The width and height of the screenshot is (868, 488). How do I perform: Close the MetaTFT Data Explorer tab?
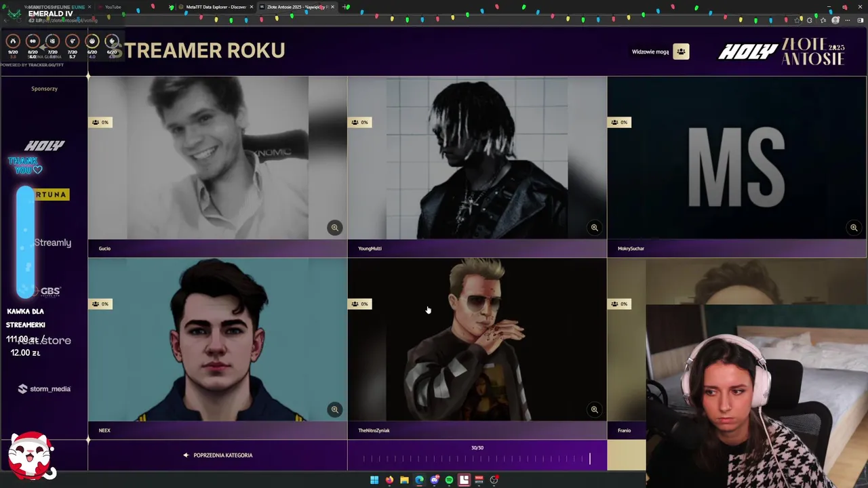(252, 7)
